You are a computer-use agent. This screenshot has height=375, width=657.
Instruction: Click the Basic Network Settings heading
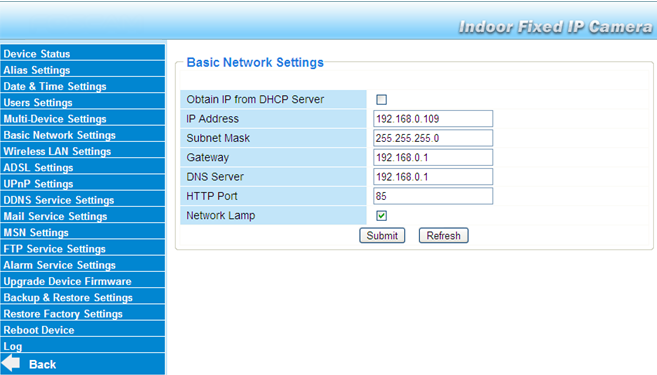[255, 62]
